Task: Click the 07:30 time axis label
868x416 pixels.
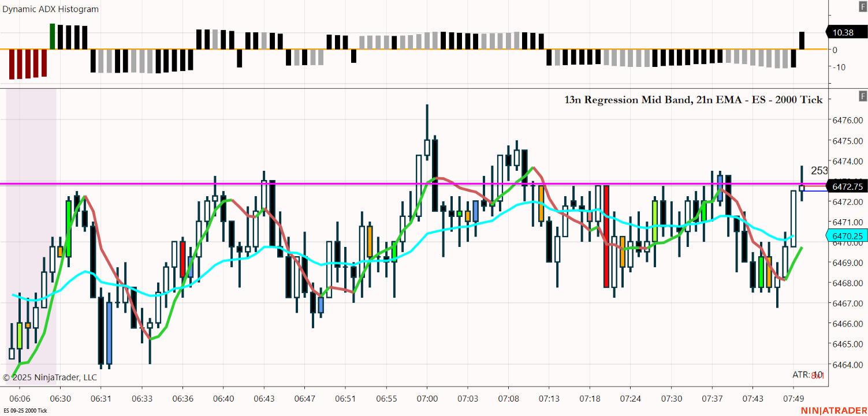Action: click(671, 399)
